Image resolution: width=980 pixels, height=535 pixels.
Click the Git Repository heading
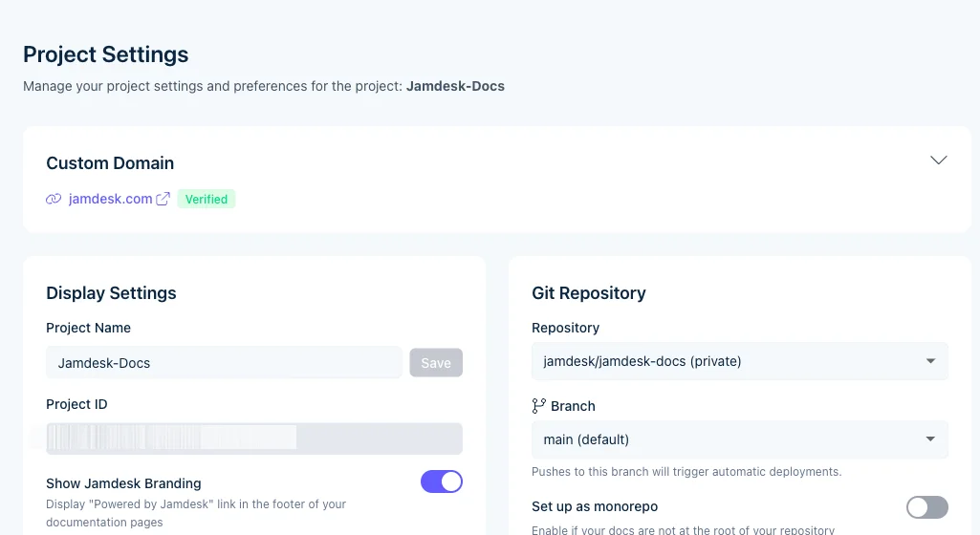tap(589, 293)
